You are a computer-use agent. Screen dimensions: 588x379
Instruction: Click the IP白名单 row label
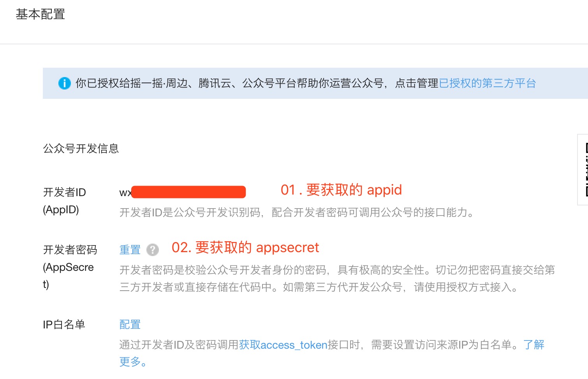[64, 324]
